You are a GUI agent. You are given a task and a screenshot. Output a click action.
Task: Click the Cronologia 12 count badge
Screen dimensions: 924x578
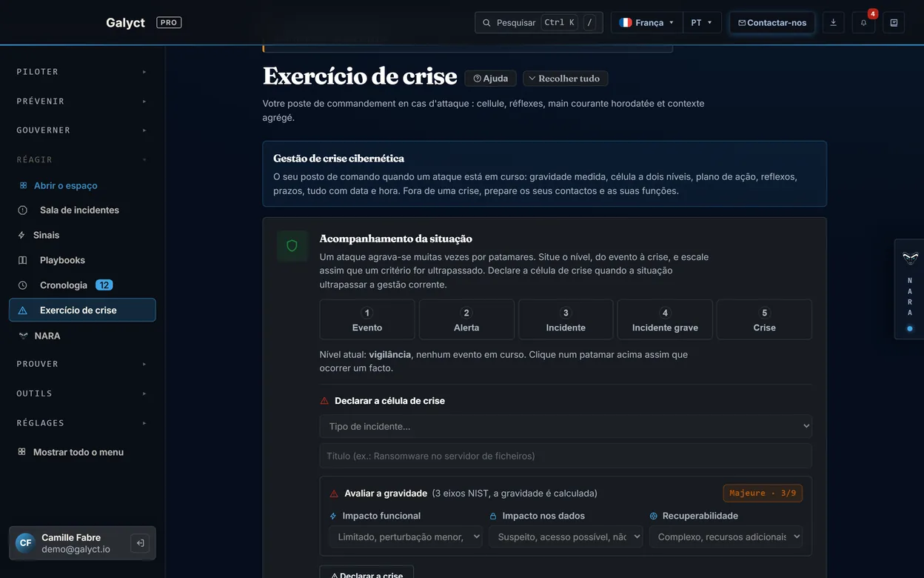[104, 285]
